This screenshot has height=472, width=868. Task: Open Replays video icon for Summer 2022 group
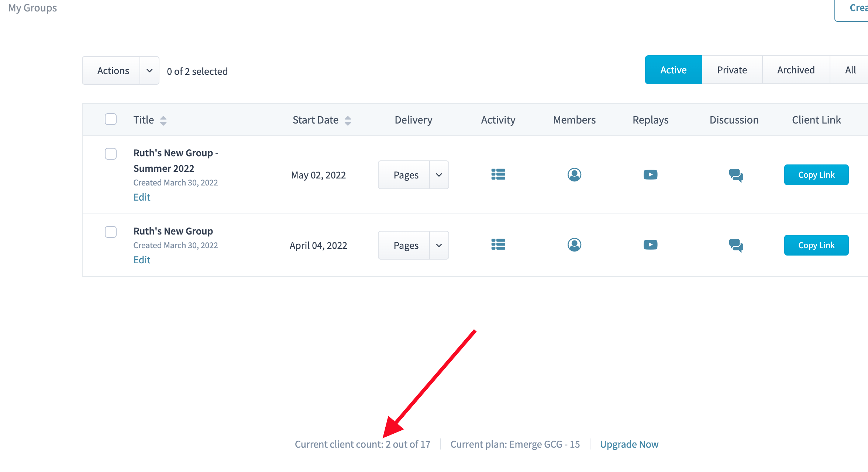(x=650, y=174)
